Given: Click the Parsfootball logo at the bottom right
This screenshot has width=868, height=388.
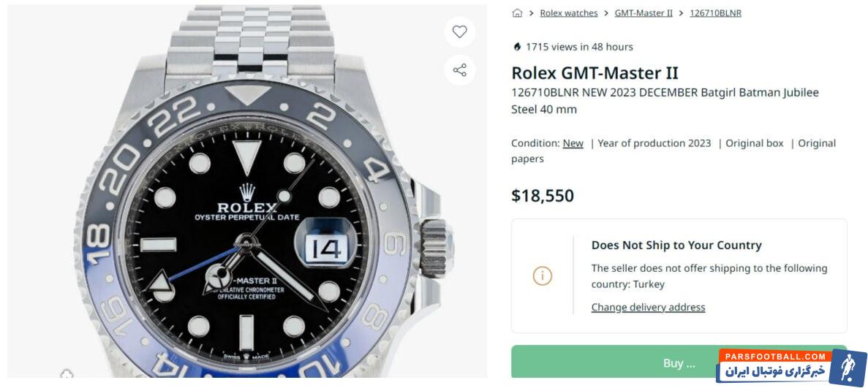Looking at the screenshot, I should 790,365.
